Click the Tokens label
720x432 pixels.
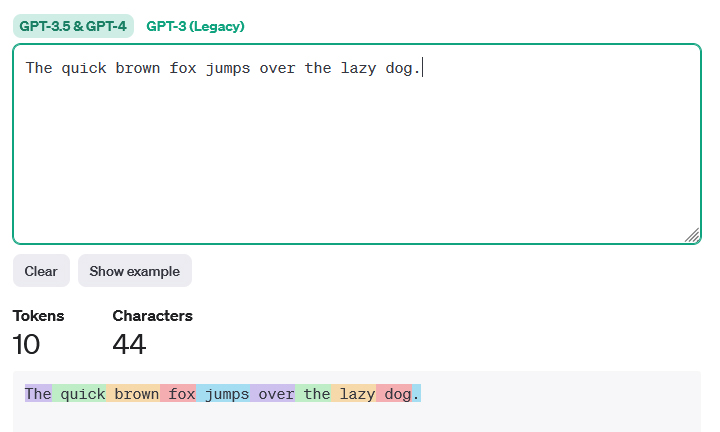39,316
